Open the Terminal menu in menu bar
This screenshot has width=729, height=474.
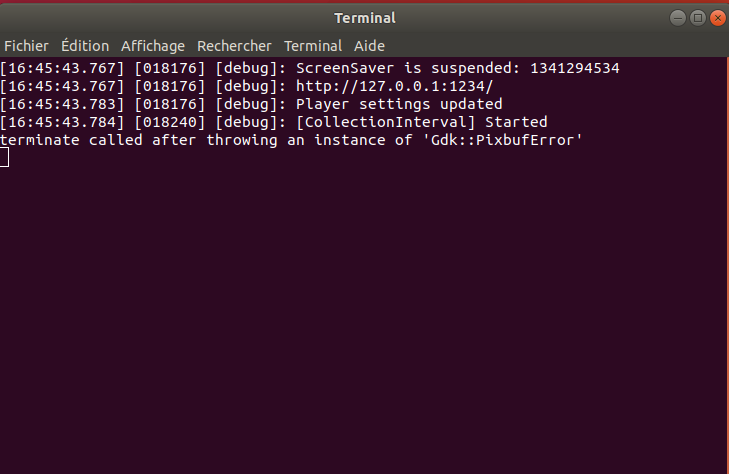[x=313, y=46]
